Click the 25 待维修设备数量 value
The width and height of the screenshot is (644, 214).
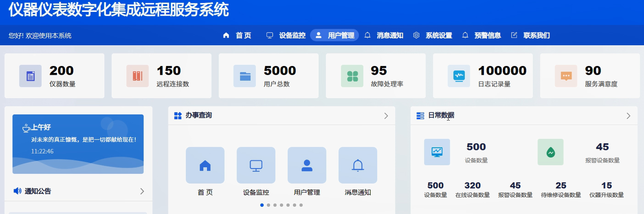point(561,186)
